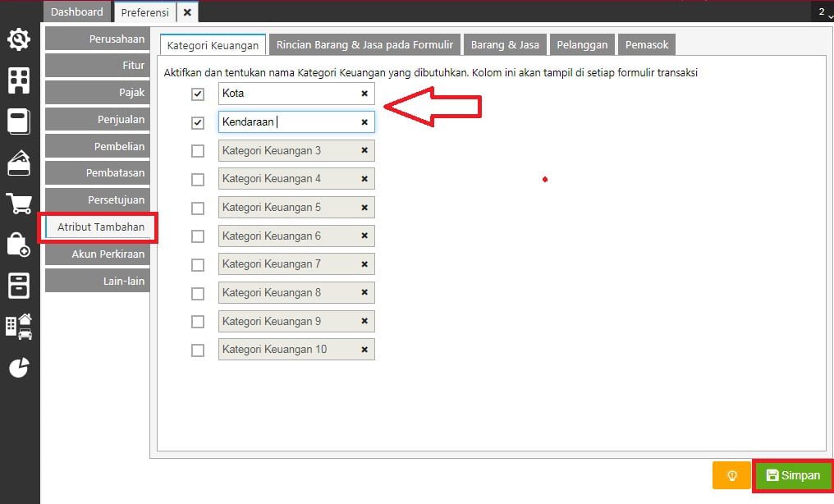Open the sales shopping cart icon
This screenshot has width=834, height=504.
pos(19,204)
